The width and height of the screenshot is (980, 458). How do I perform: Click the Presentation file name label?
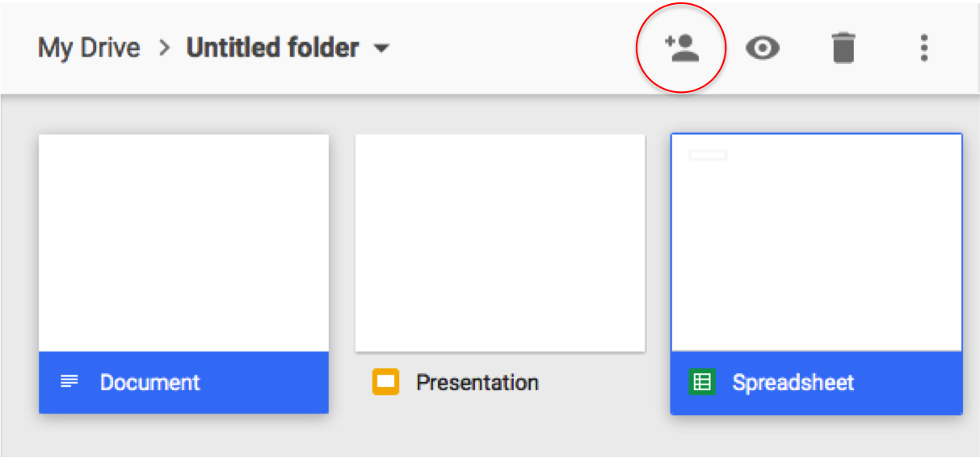coord(477,382)
